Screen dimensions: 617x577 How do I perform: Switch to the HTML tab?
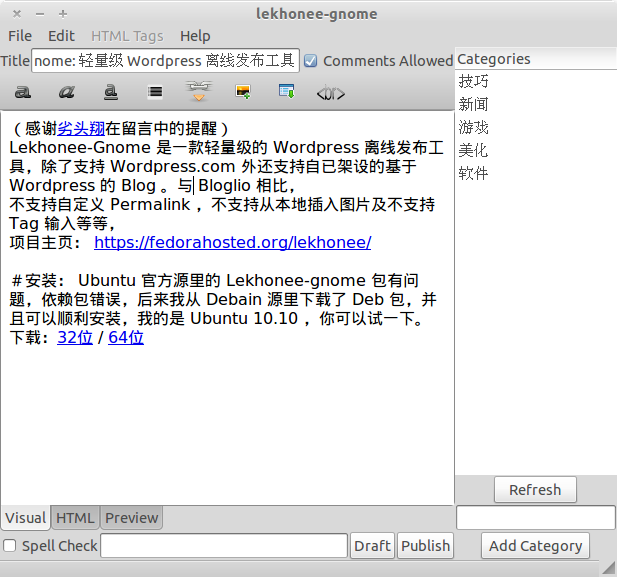click(75, 518)
